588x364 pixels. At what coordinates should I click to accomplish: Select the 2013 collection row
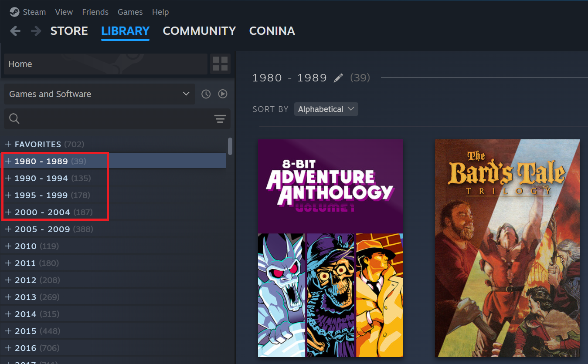[x=114, y=297]
